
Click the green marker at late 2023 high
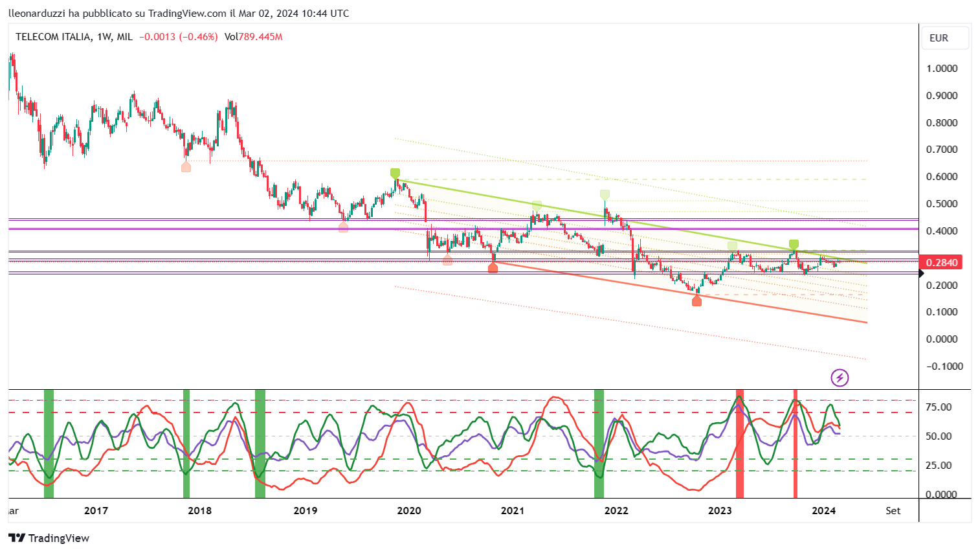pos(794,245)
